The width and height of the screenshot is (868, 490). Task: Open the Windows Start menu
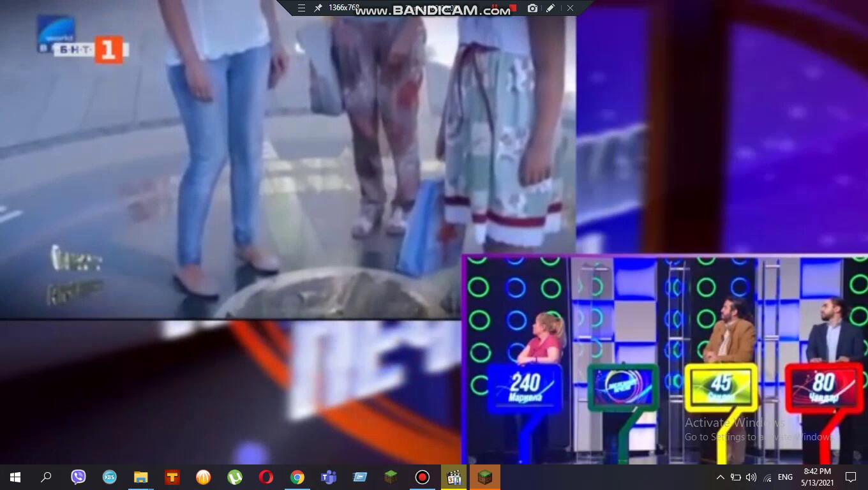tap(15, 477)
